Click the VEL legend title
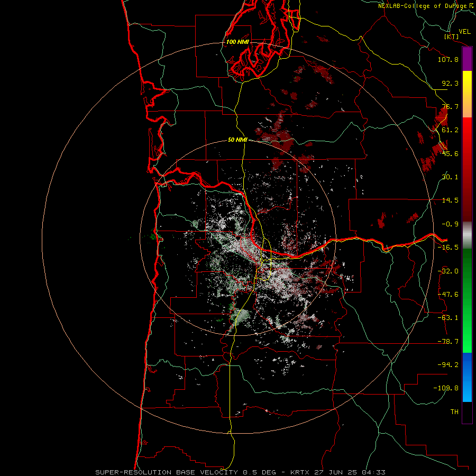This screenshot has height=476, width=476. [464, 31]
